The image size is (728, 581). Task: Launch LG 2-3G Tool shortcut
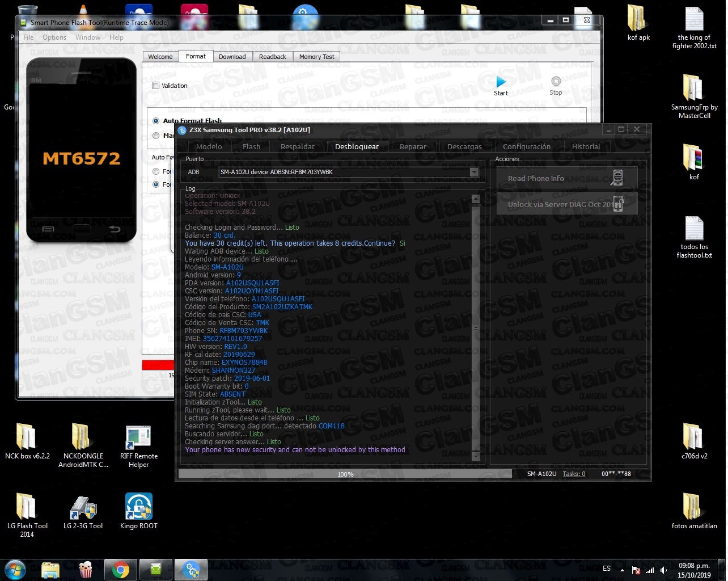pyautogui.click(x=83, y=511)
